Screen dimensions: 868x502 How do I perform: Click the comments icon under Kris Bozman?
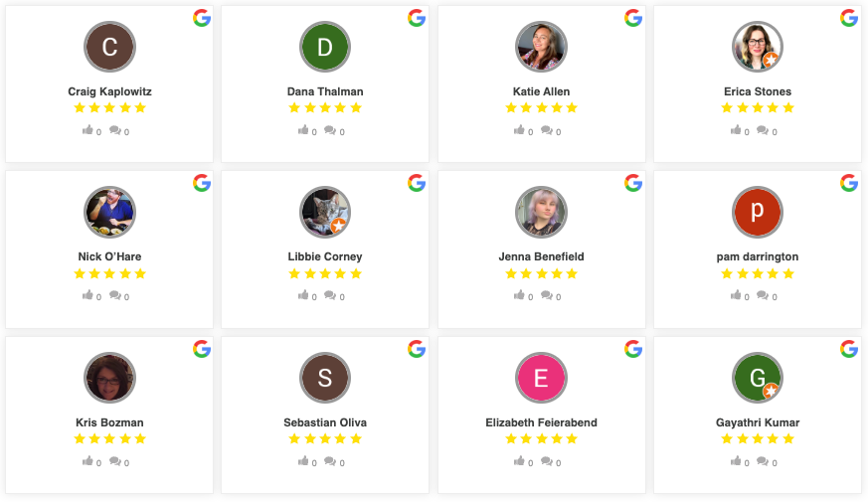click(x=114, y=461)
